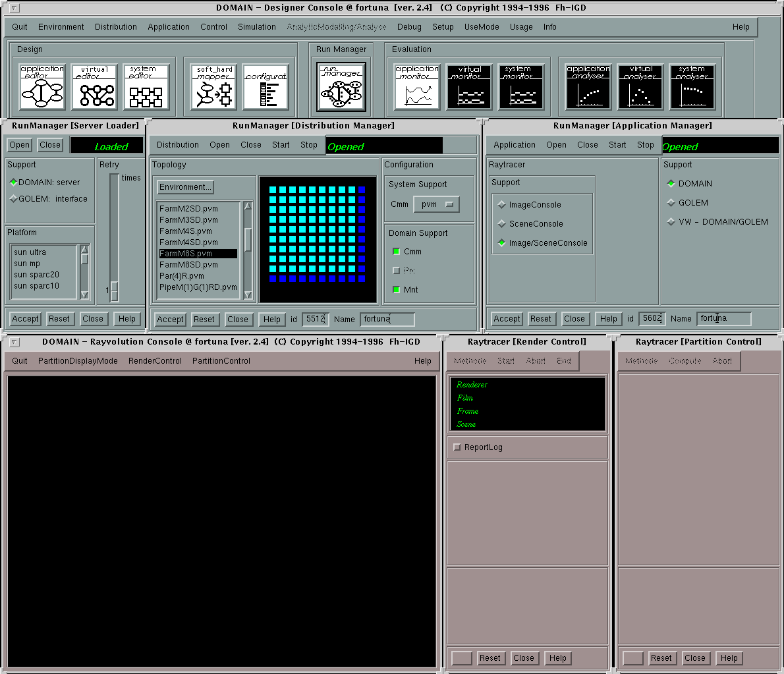Screen dimensions: 784x674
Task: Toggle the Cmm domain support checkbox
Action: coord(397,252)
